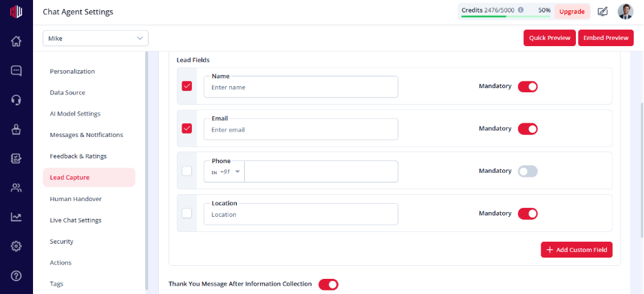
Task: Expand the Mike agent dropdown
Action: (95, 39)
